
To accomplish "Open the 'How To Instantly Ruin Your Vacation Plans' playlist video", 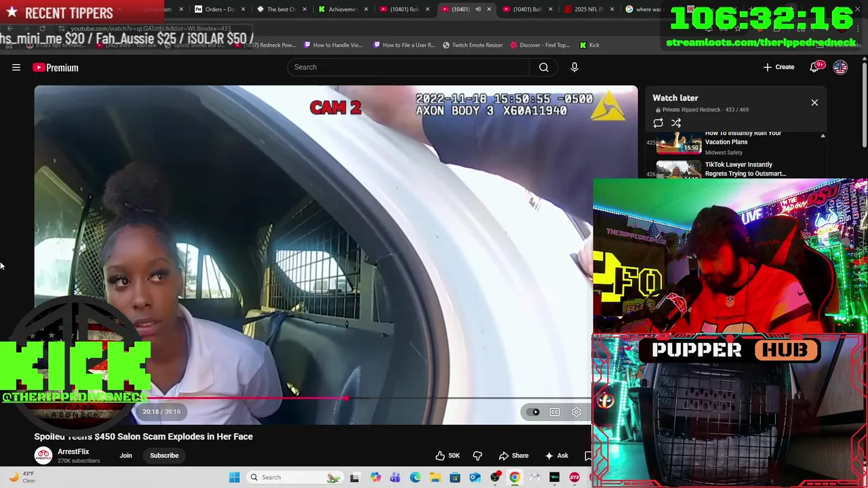I will 743,138.
